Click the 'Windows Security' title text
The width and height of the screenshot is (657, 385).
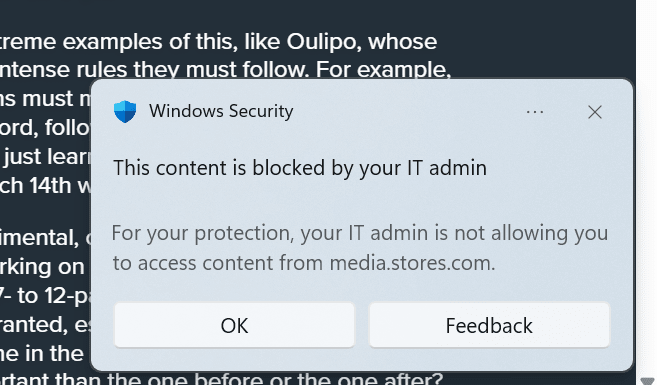click(221, 111)
